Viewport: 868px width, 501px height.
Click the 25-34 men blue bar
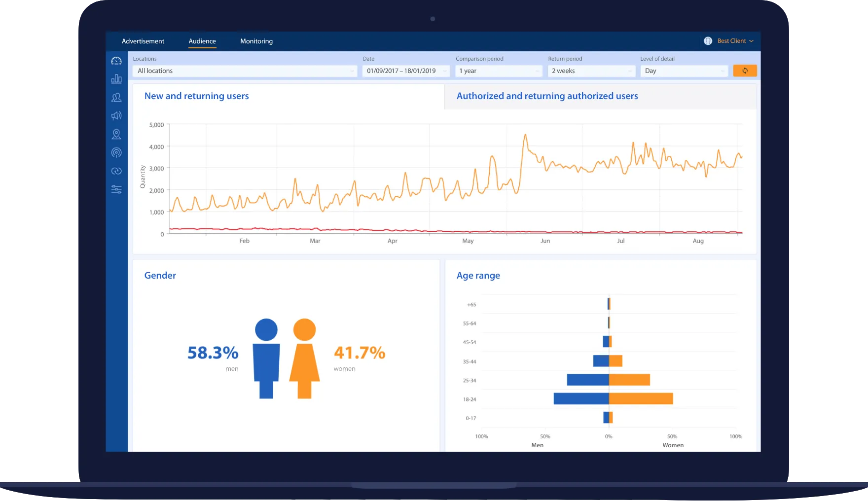588,380
